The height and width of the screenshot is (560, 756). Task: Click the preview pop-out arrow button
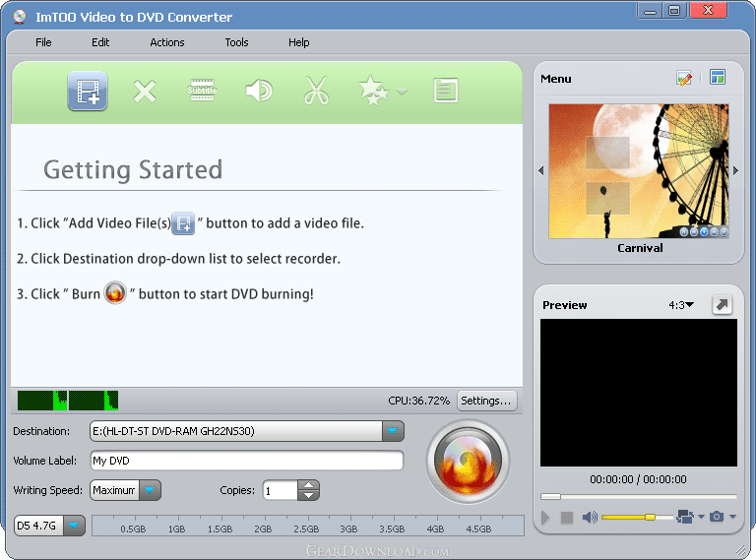click(722, 304)
